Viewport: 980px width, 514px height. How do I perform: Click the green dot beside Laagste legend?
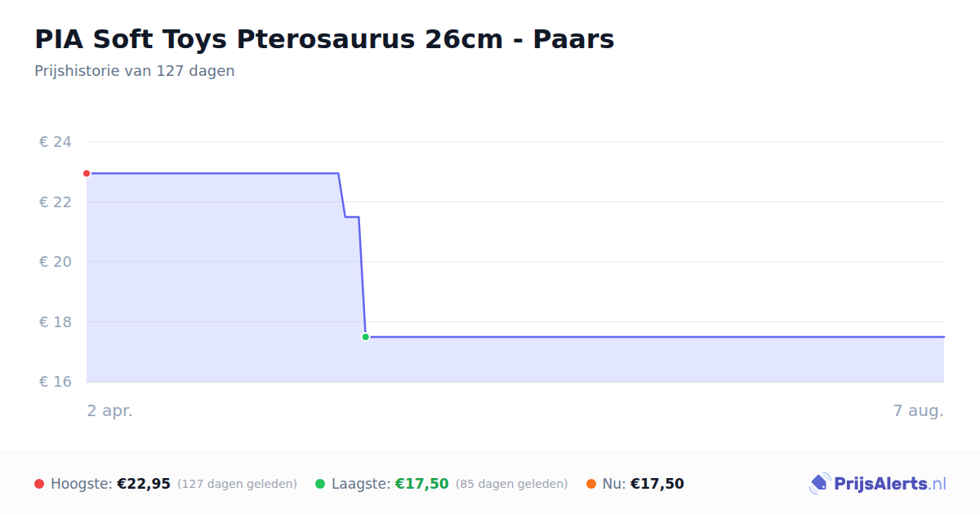coord(320,484)
